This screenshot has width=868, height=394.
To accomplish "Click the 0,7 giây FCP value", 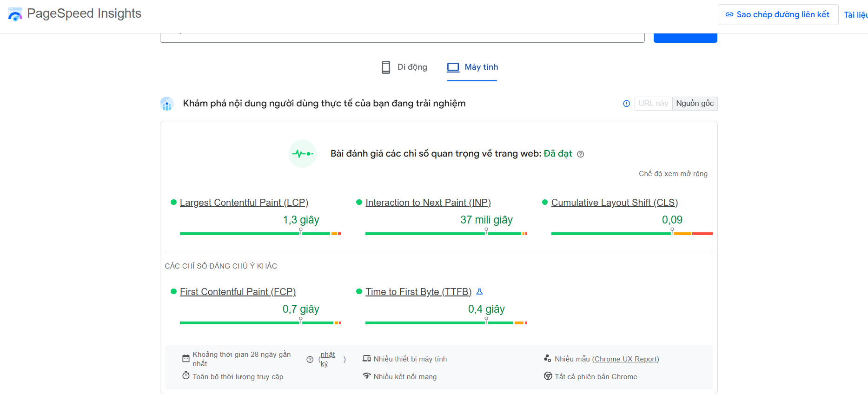I will coord(301,309).
